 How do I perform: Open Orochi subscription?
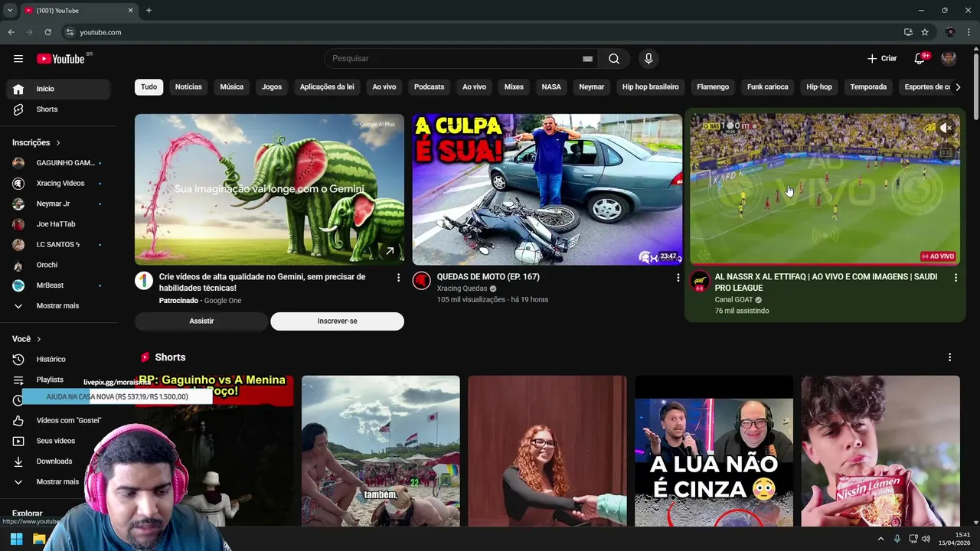[x=58, y=265]
